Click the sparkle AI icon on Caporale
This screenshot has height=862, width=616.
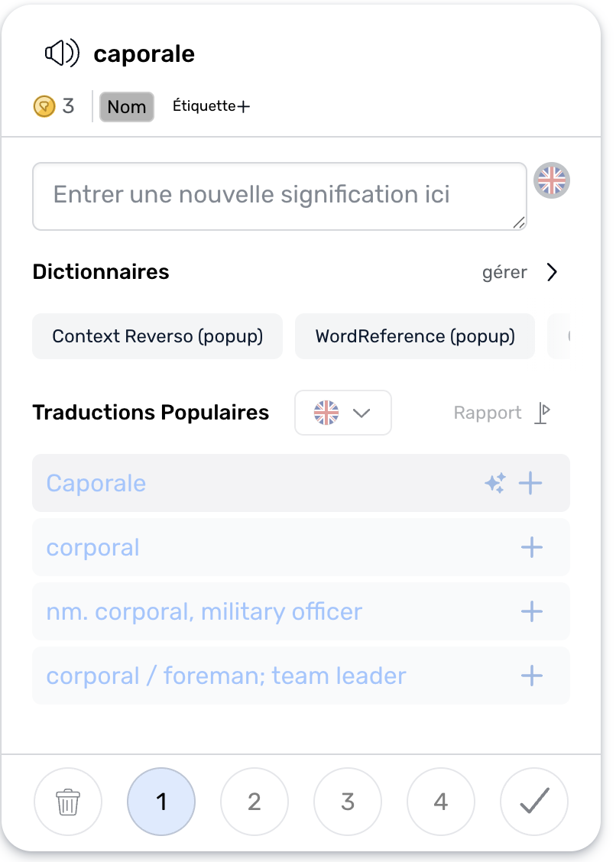[x=494, y=483]
